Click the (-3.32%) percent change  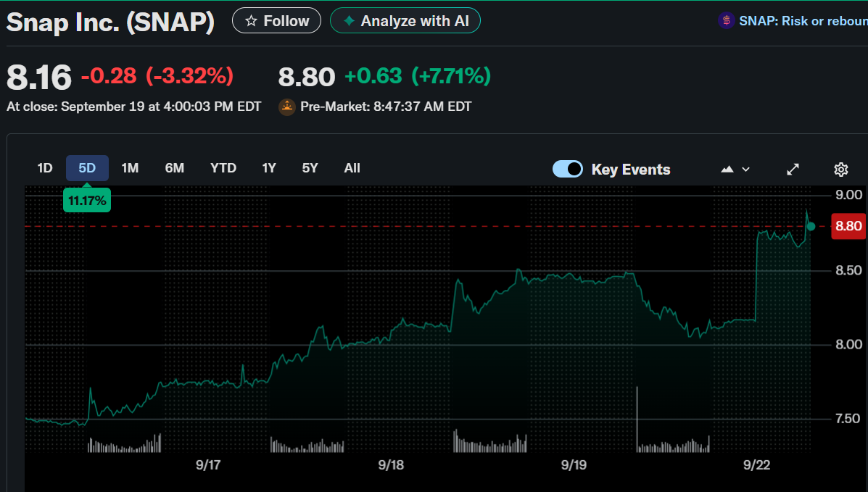point(190,76)
